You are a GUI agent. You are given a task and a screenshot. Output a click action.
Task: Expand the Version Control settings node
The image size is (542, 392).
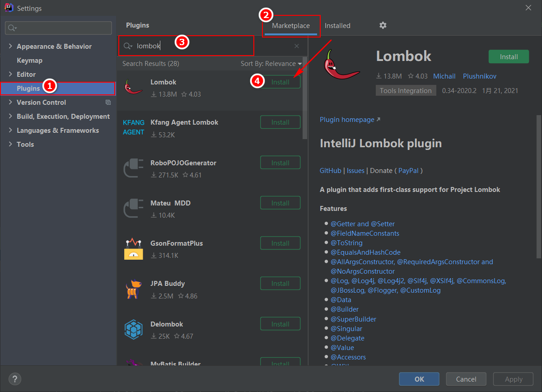(x=11, y=103)
